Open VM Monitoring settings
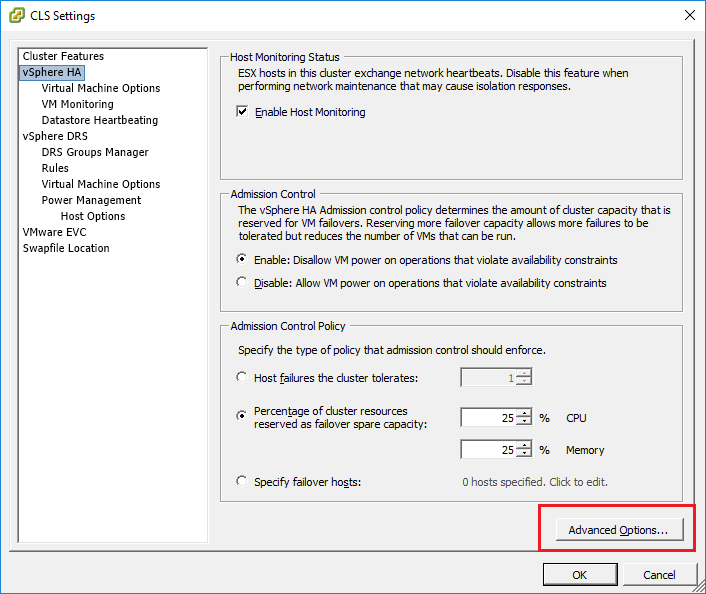This screenshot has width=706, height=594. pos(77,104)
